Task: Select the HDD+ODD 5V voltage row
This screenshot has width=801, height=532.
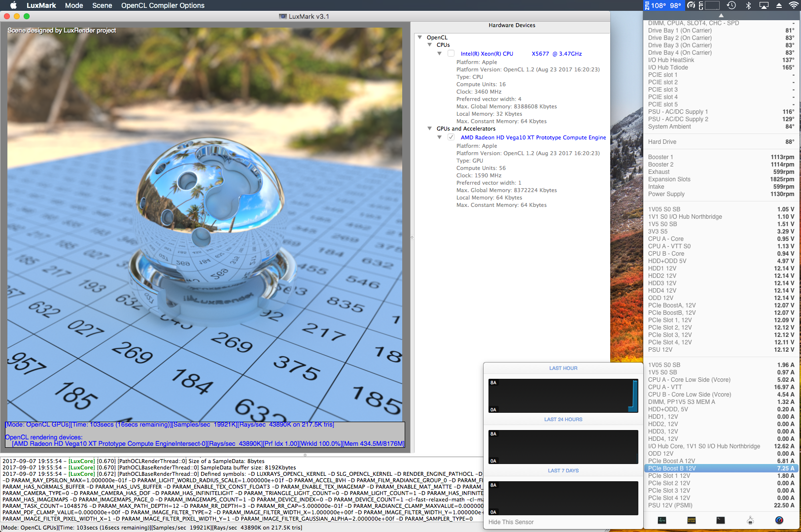Action: [x=721, y=261]
